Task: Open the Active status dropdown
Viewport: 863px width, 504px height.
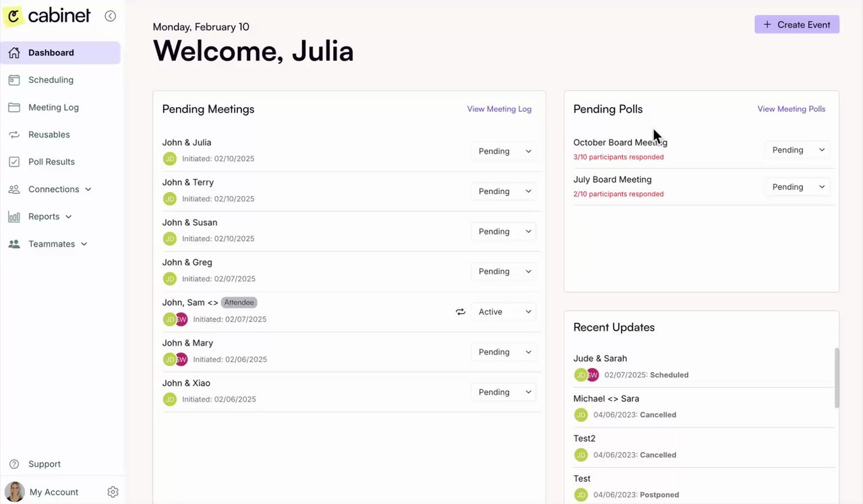Action: [504, 312]
